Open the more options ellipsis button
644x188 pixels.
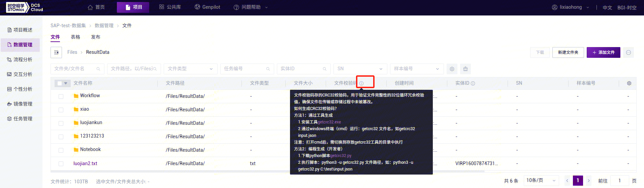tap(629, 52)
